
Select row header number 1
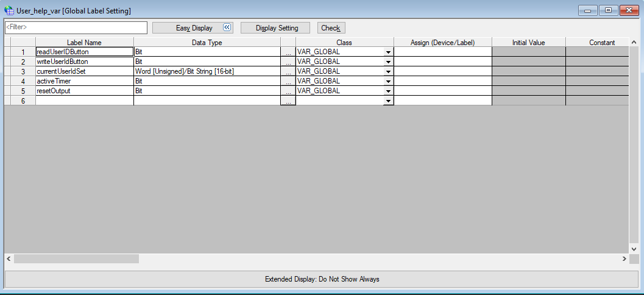pyautogui.click(x=23, y=52)
